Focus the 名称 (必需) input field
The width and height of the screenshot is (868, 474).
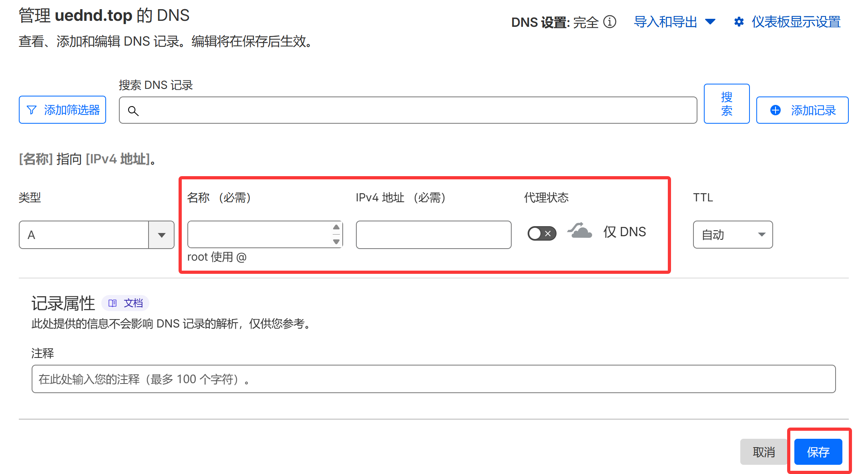click(x=265, y=235)
